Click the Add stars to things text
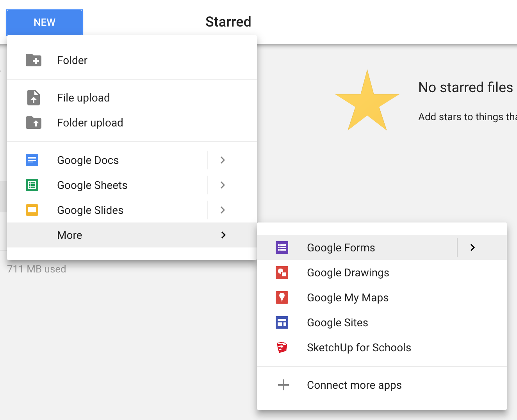Viewport: 517px width, 420px height. pos(467,117)
